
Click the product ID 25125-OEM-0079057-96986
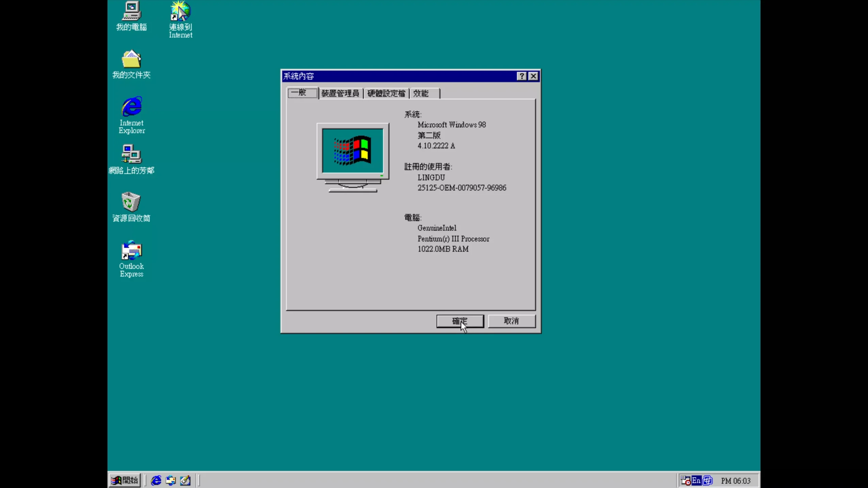462,188
